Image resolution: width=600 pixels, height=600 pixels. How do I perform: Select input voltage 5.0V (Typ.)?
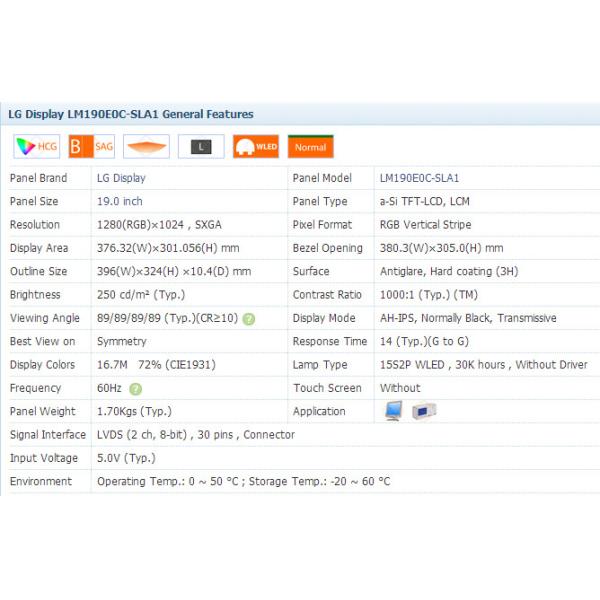pyautogui.click(x=126, y=458)
